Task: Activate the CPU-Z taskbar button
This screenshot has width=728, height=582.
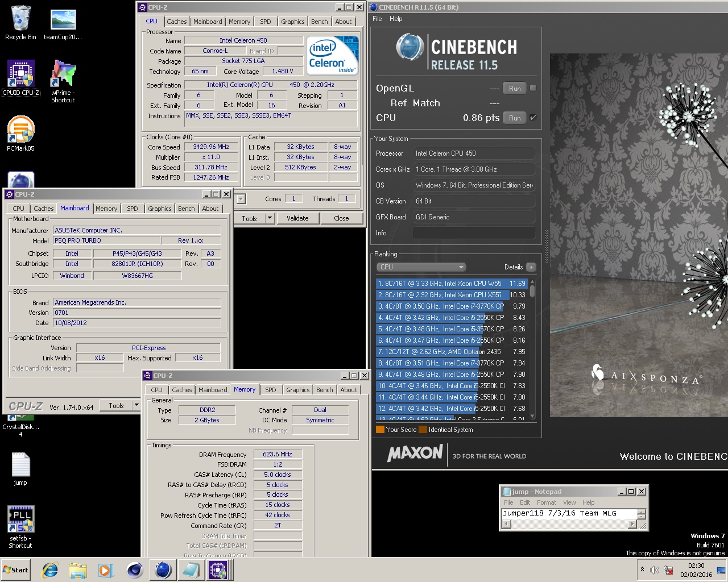Action: pyautogui.click(x=218, y=569)
